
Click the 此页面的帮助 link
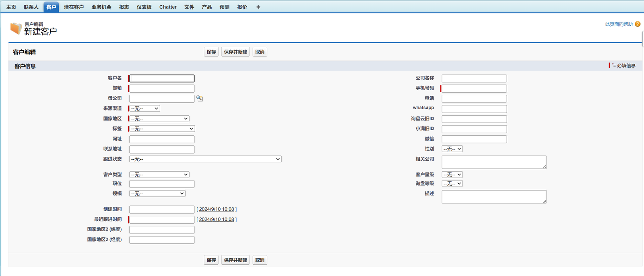[x=619, y=24]
